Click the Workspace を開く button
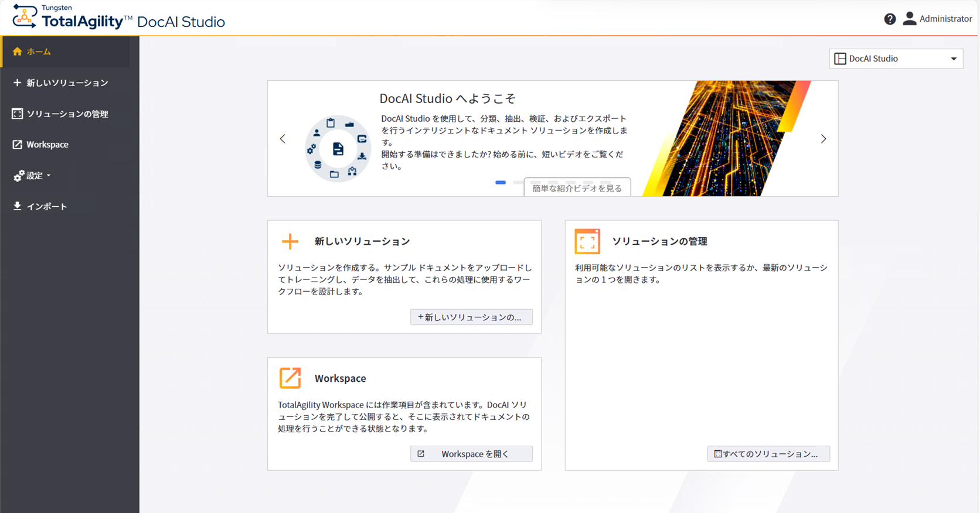Image resolution: width=980 pixels, height=513 pixels. 471,454
